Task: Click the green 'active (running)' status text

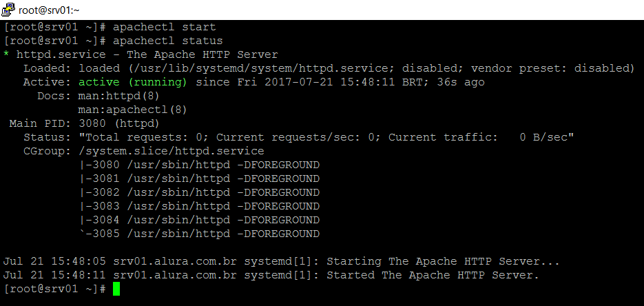Action: click(133, 83)
